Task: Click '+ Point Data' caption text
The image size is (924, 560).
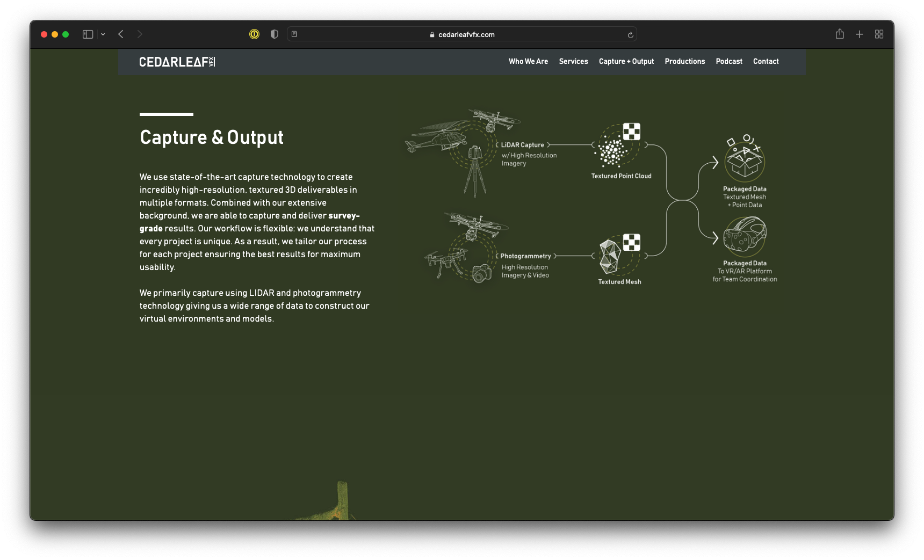Action: coord(745,205)
